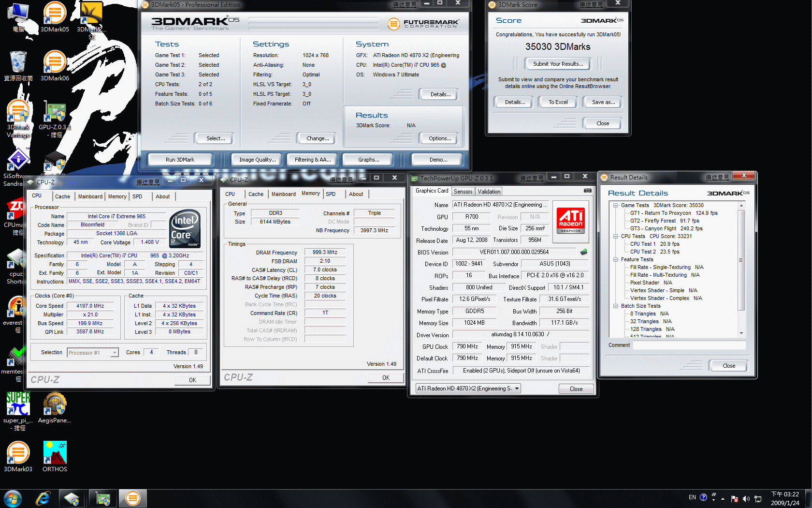Open the 3DMark05 desktop shortcut
The image size is (812, 508).
click(55, 16)
